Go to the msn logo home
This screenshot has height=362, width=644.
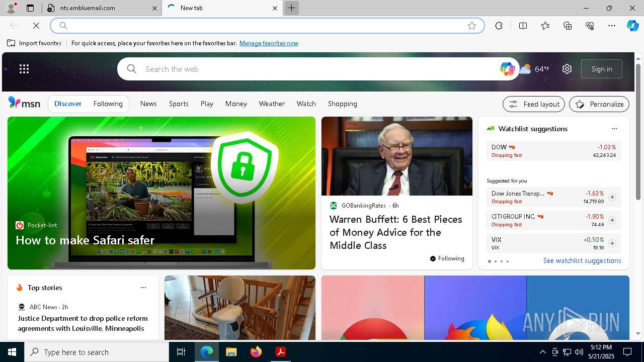coord(24,103)
